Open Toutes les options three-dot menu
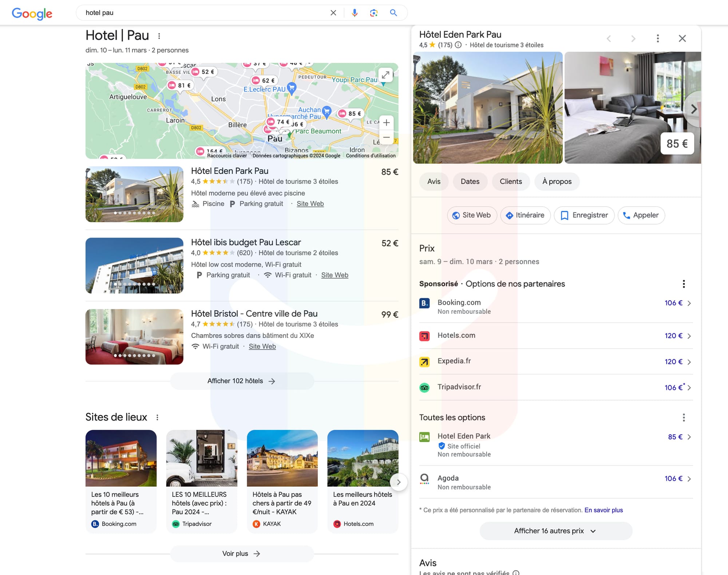Image resolution: width=728 pixels, height=575 pixels. point(684,418)
